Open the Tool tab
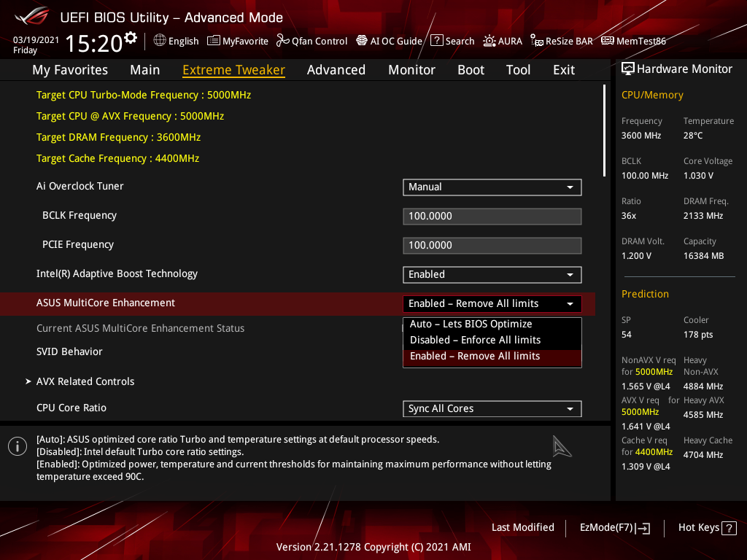Viewport: 747px width, 560px height. click(519, 70)
